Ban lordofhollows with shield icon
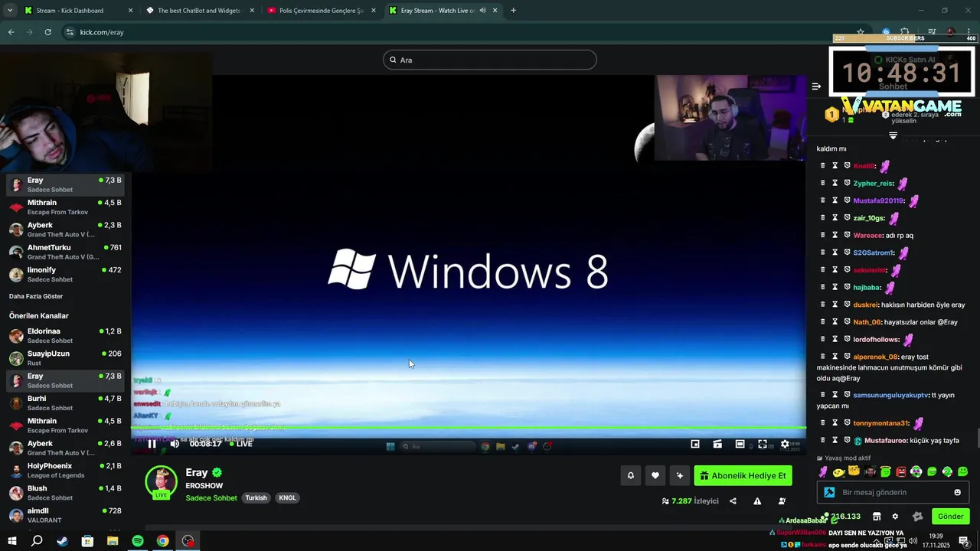The image size is (980, 551). [x=848, y=339]
